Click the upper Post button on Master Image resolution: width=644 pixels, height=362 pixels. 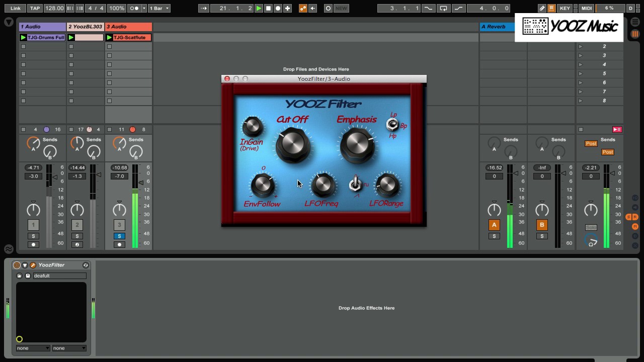click(x=591, y=144)
